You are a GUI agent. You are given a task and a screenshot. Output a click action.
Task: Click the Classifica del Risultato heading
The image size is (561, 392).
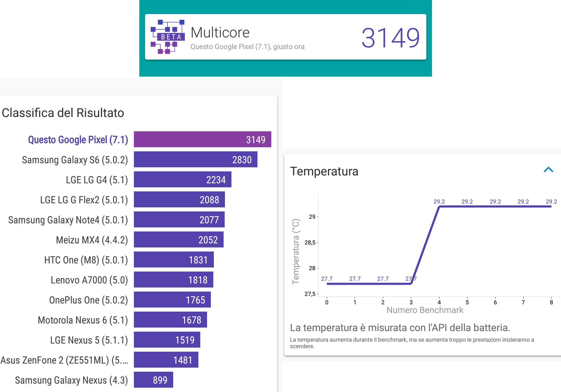click(x=63, y=113)
